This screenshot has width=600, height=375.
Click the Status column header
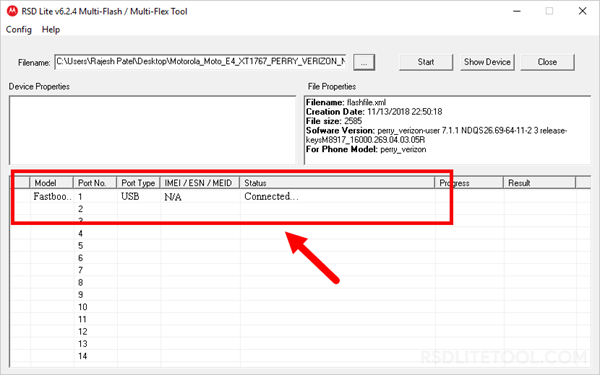click(x=337, y=183)
